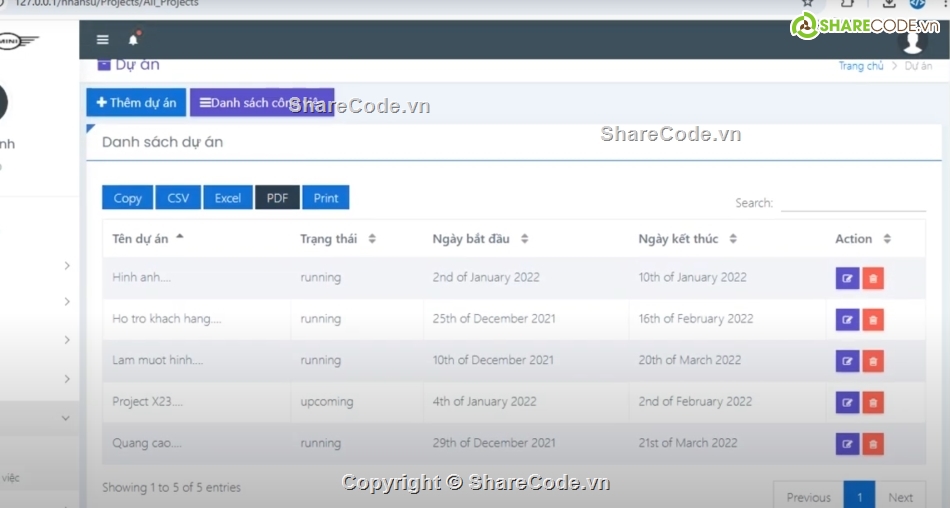This screenshot has height=508, width=950.
Task: Delete the Ho tro khach hang project
Action: tap(873, 319)
